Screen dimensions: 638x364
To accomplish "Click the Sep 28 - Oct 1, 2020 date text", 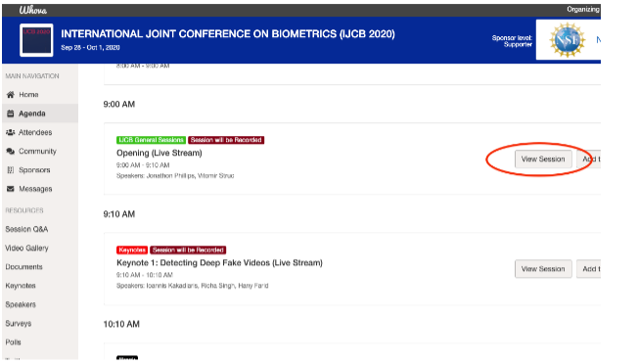I will pyautogui.click(x=90, y=48).
